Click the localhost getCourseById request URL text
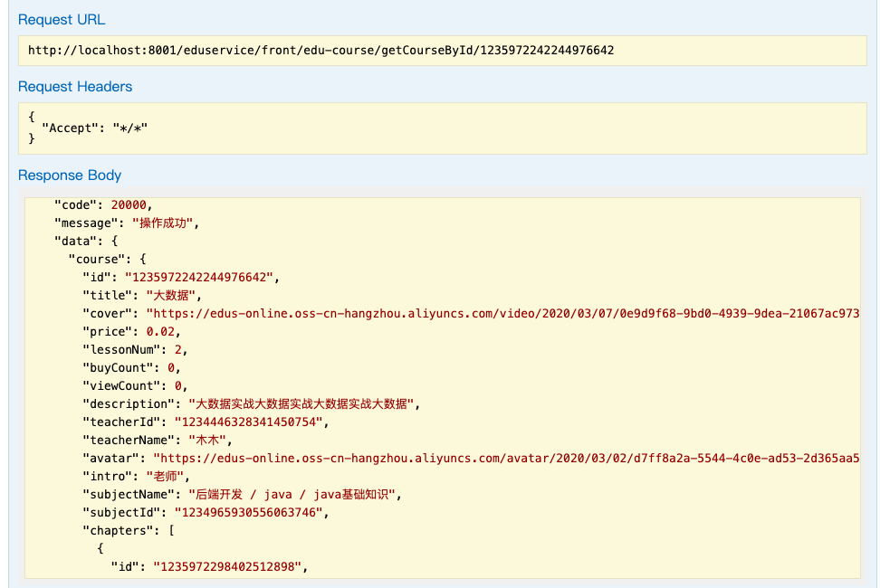Screen dimensions: 880x588 point(320,50)
